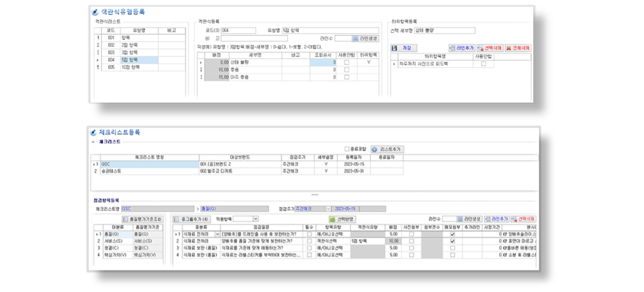The width and height of the screenshot is (644, 292).
Task: Click the 품질평가기준조회 button
Action: [142, 219]
